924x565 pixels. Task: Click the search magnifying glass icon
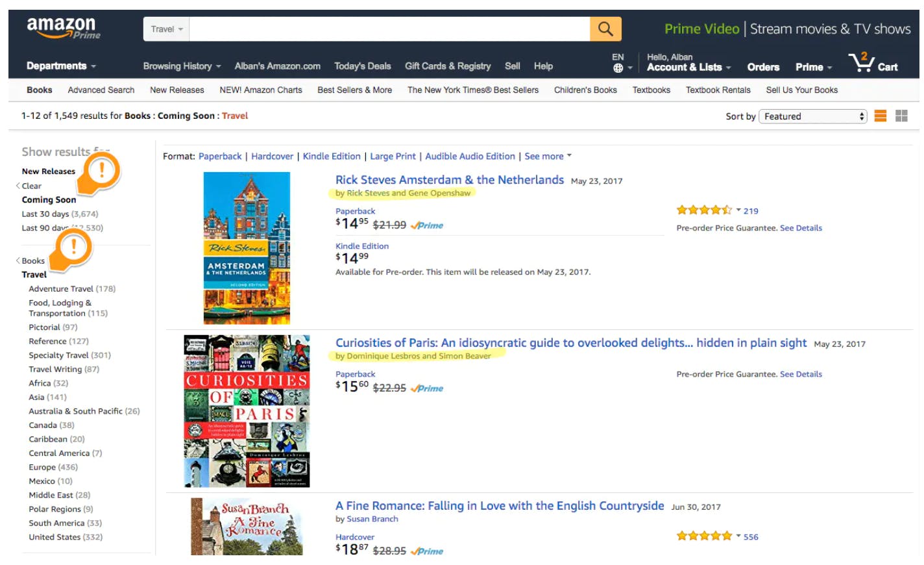click(x=605, y=29)
